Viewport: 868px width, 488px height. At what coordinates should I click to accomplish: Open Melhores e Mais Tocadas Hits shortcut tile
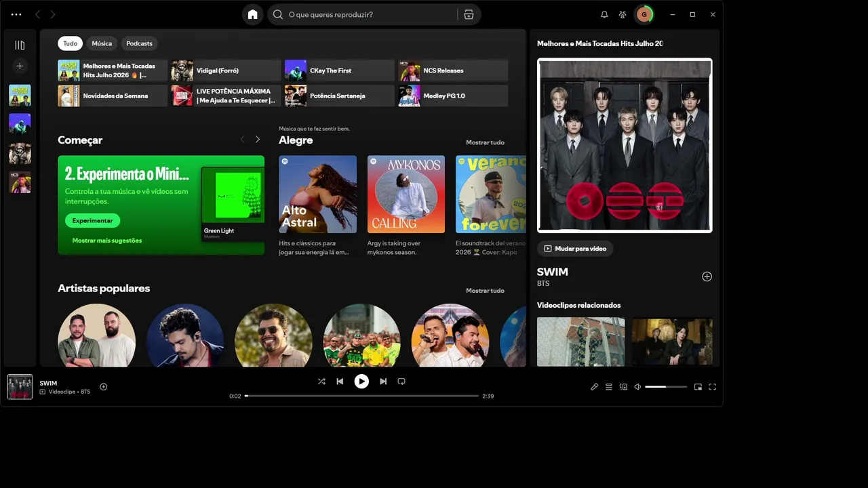coord(113,70)
